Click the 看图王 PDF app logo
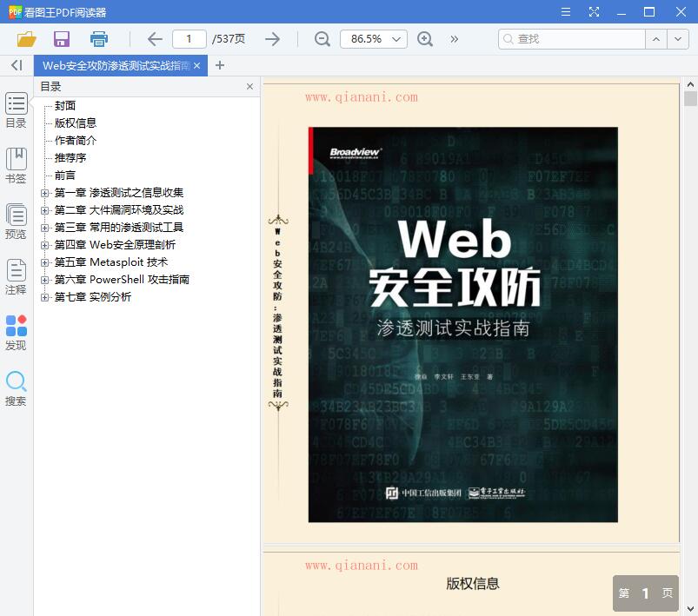This screenshot has width=698, height=616. [15, 12]
